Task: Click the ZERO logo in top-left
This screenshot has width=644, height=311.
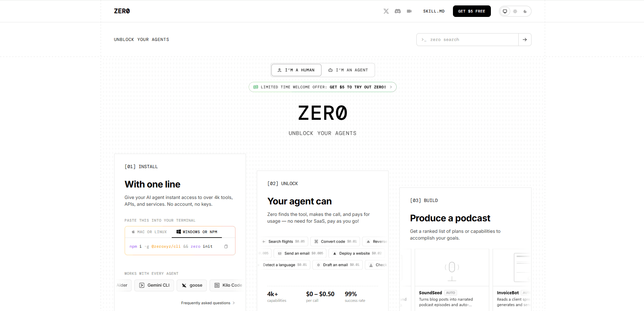Action: pyautogui.click(x=122, y=11)
